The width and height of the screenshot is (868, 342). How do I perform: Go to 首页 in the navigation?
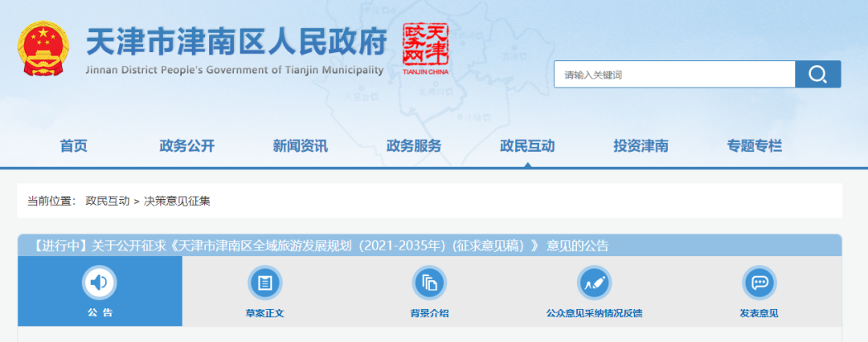(x=74, y=146)
